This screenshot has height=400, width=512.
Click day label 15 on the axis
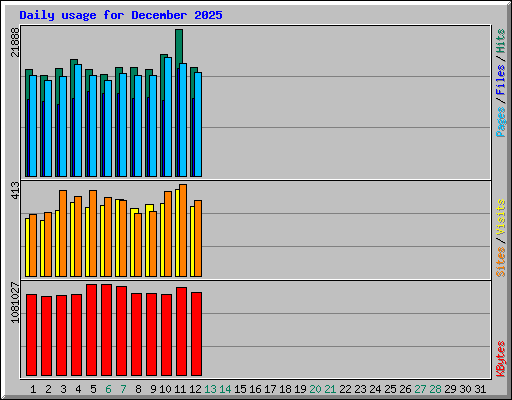tap(240, 389)
